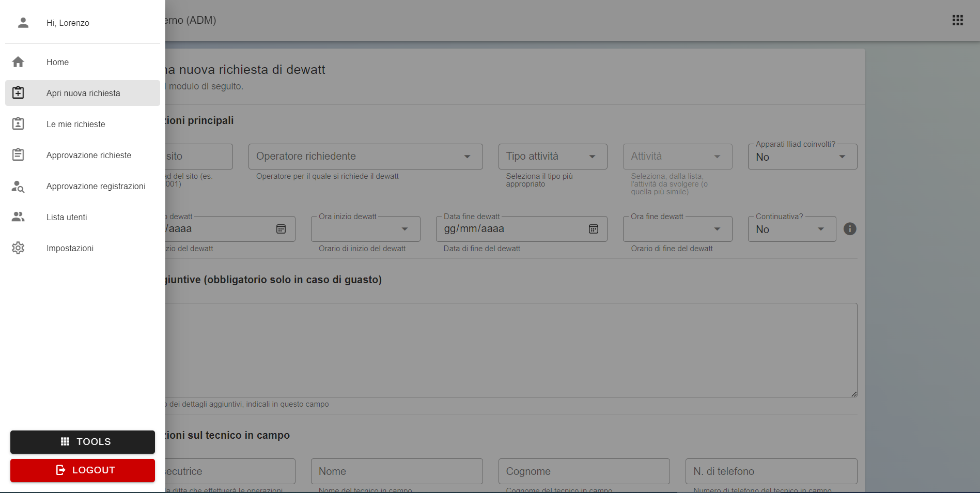Open the apps grid icon in top bar
The height and width of the screenshot is (493, 980).
click(x=958, y=20)
